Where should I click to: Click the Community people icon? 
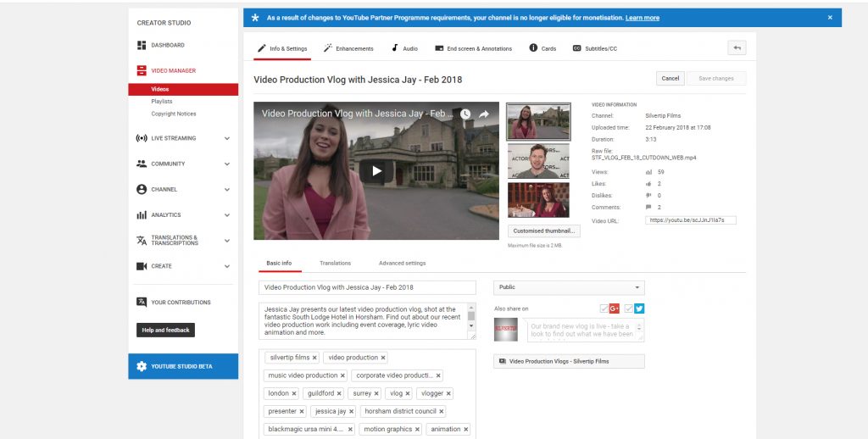coord(142,164)
